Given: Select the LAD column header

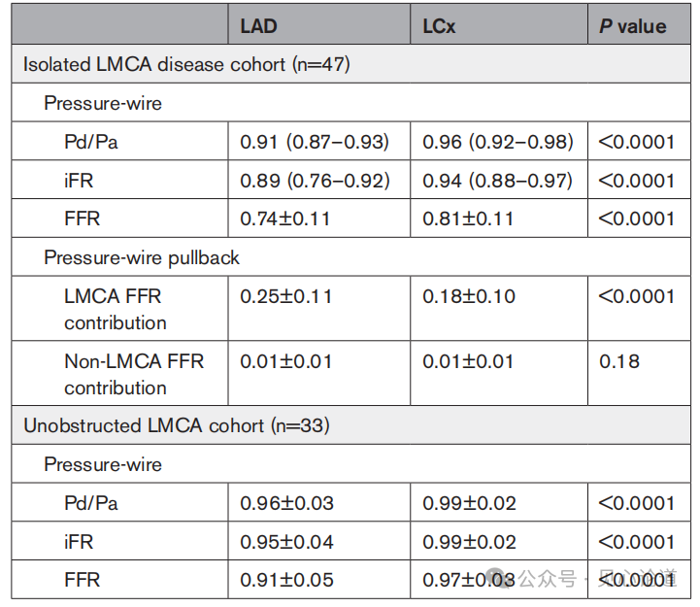Looking at the screenshot, I should (x=260, y=26).
